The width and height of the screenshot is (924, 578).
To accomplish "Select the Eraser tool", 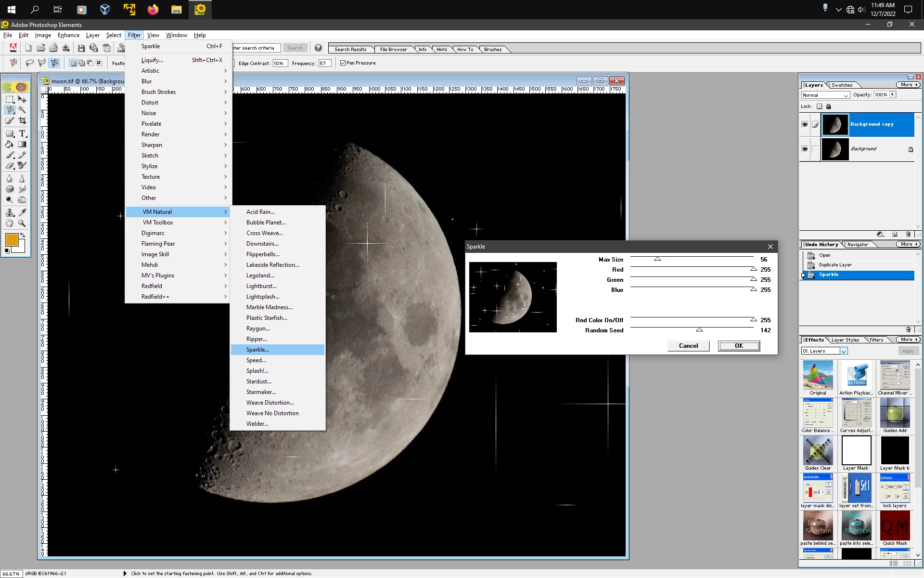I will (x=10, y=165).
